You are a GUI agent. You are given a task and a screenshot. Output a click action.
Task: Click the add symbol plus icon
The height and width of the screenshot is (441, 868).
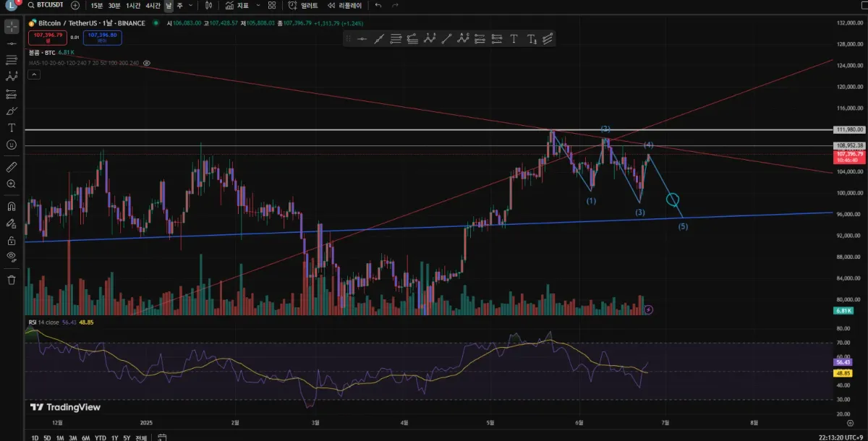[x=75, y=5]
